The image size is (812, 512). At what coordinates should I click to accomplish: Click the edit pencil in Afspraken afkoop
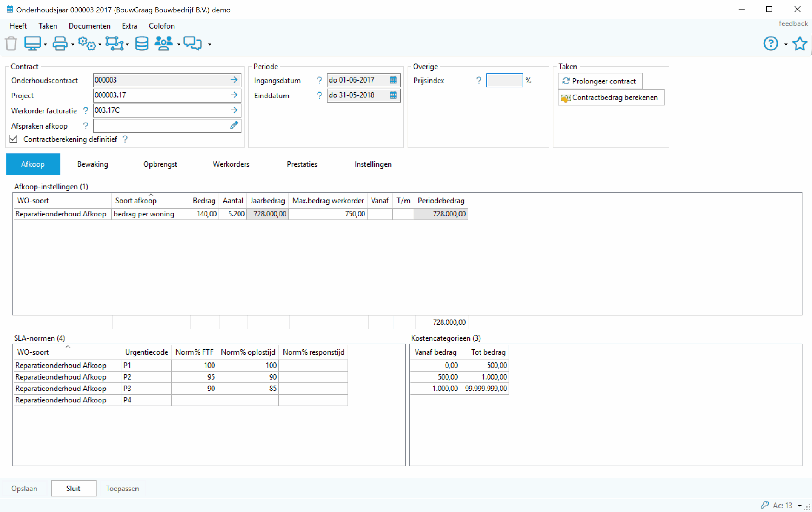pos(234,126)
